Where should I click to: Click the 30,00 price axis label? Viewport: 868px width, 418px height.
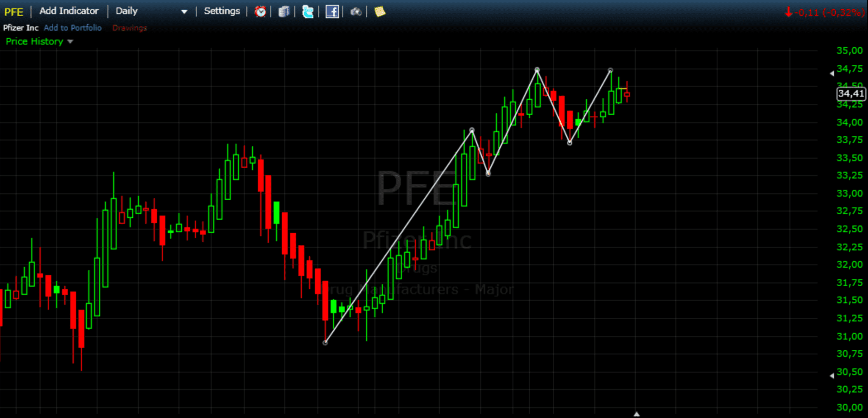(849, 407)
